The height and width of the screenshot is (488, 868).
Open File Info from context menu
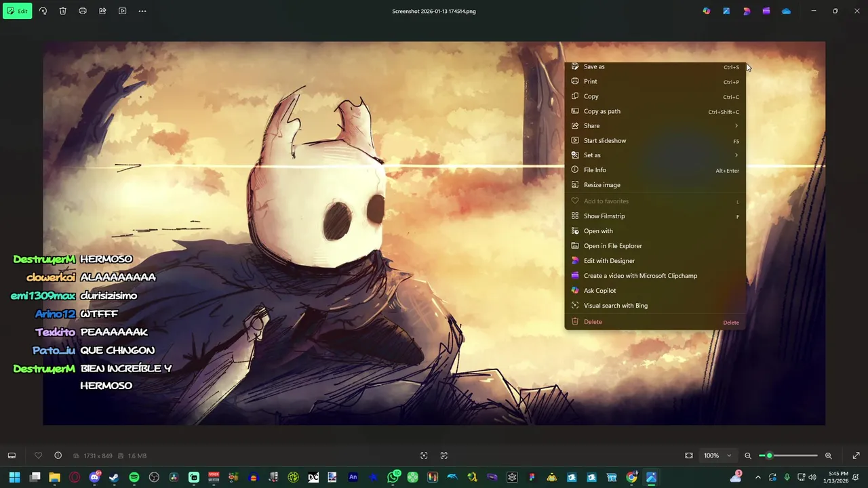(655, 170)
